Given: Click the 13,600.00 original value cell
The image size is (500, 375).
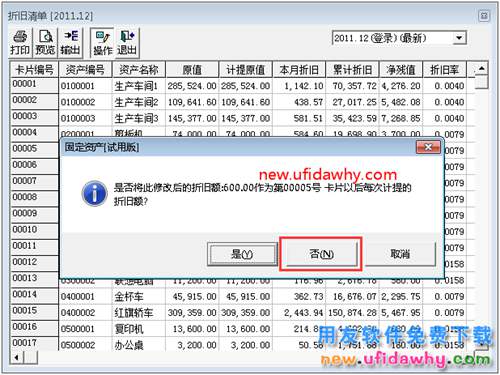Looking at the screenshot, I should pos(192,329).
